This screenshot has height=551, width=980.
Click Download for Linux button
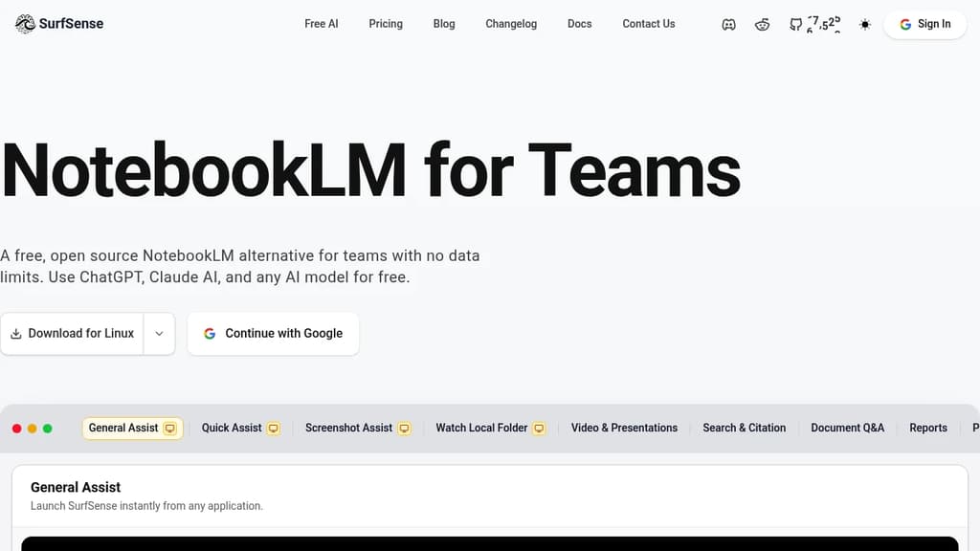click(73, 334)
